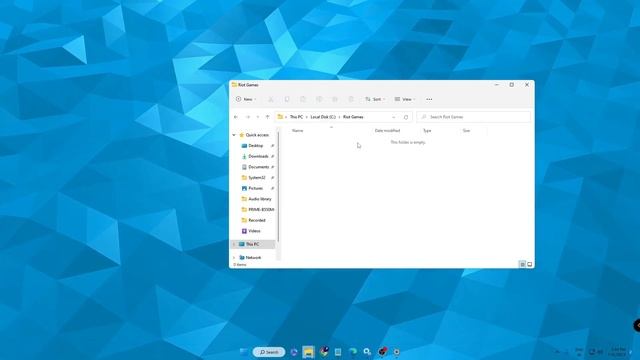
Task: Sort by the Size column header
Action: (x=466, y=131)
